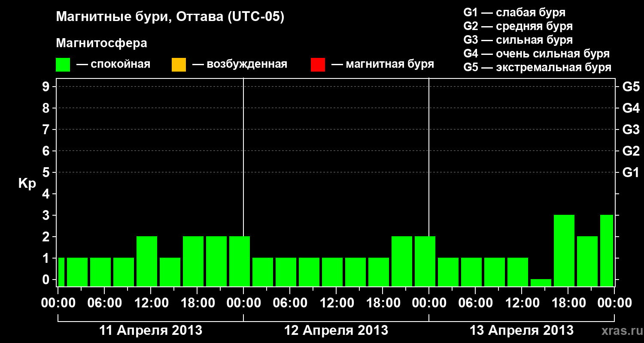Screen dimensions: 644x343
Task: Click the date label '12 Апреля 2013'
Action: 336,331
